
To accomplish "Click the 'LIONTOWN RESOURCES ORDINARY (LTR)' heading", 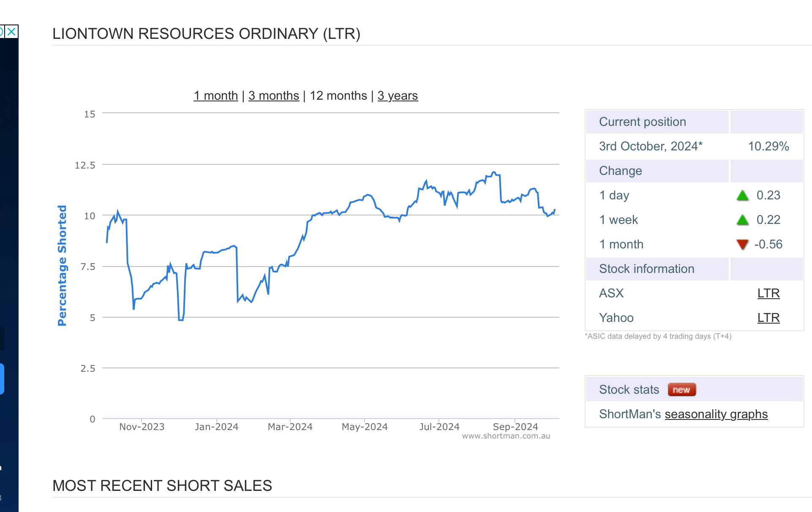I will coord(206,34).
